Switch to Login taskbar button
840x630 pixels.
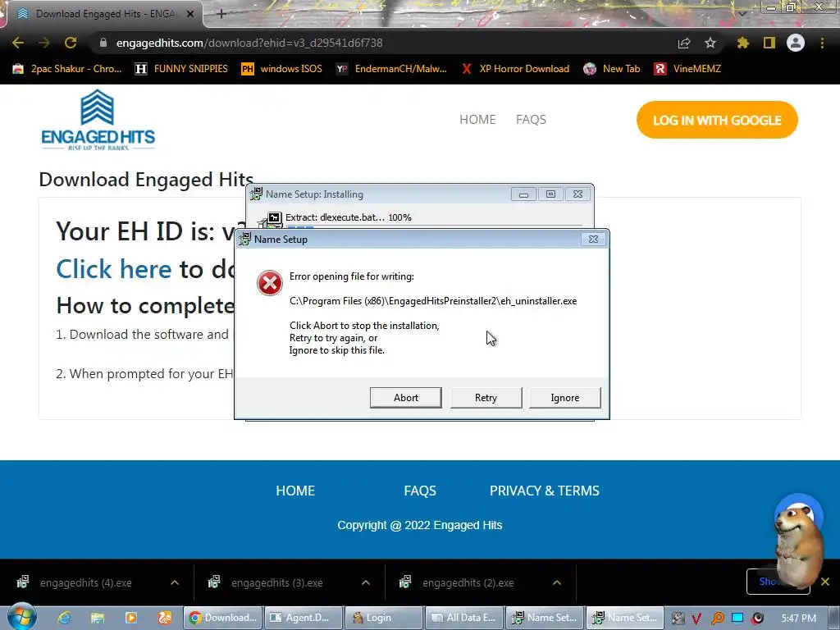tap(384, 618)
